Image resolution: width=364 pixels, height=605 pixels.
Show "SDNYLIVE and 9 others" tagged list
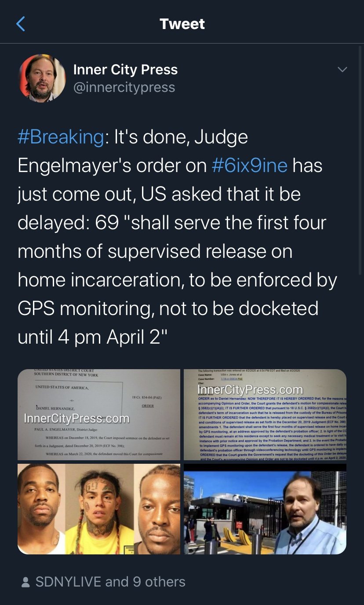[x=110, y=582]
